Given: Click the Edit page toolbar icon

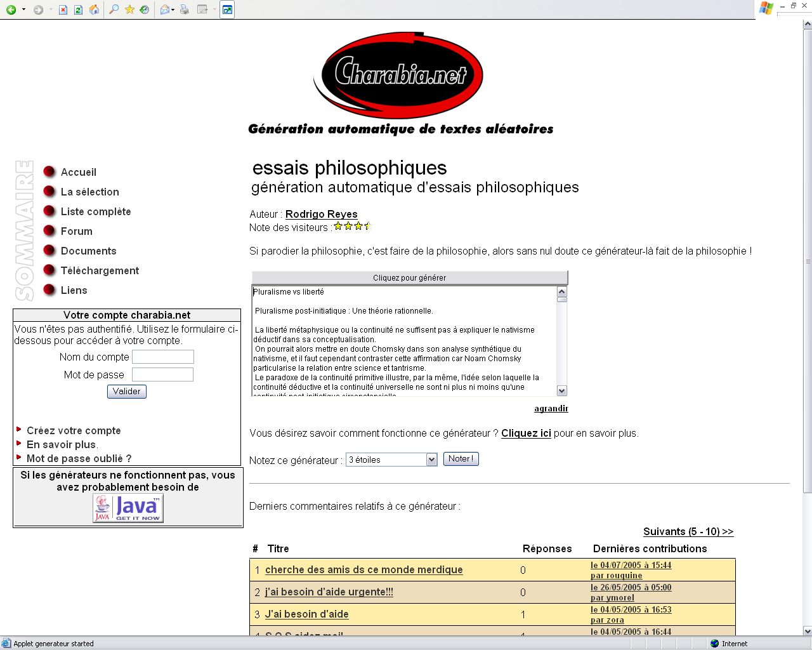Looking at the screenshot, I should (x=202, y=10).
